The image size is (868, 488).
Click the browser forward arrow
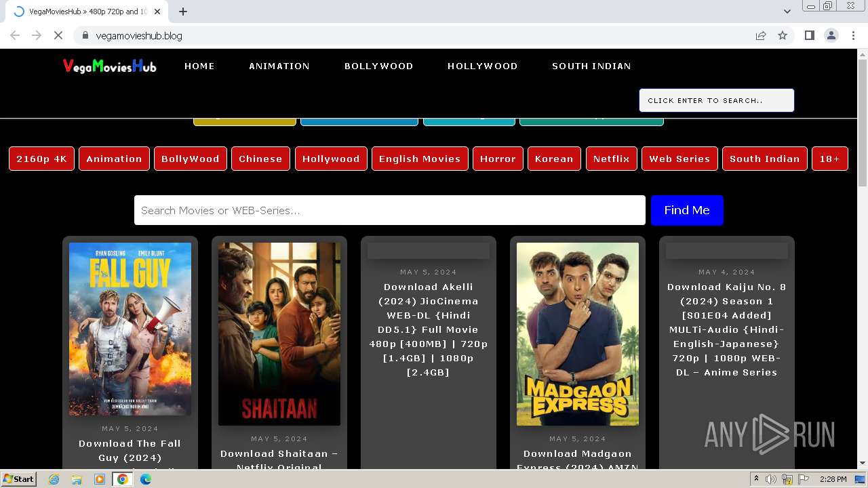tap(37, 35)
